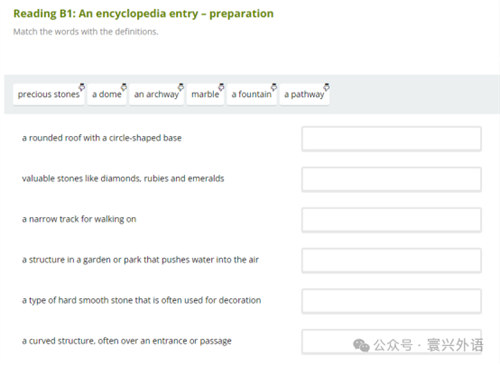
Task: Click answer box for rounded roof definition
Action: pos(391,139)
